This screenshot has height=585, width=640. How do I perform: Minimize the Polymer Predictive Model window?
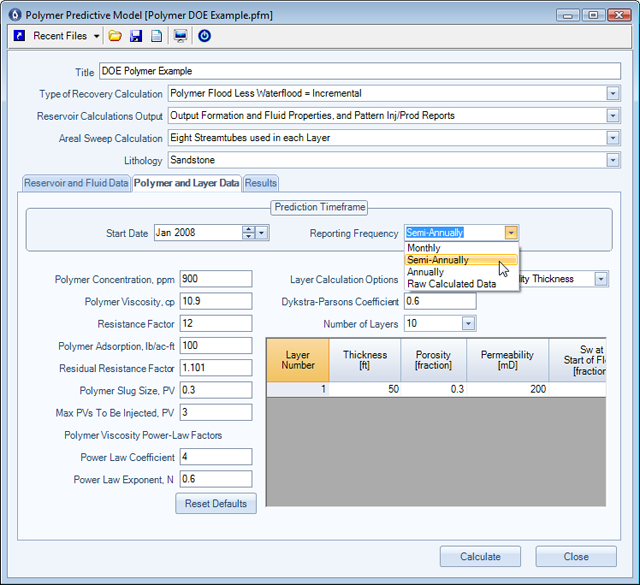coord(567,15)
